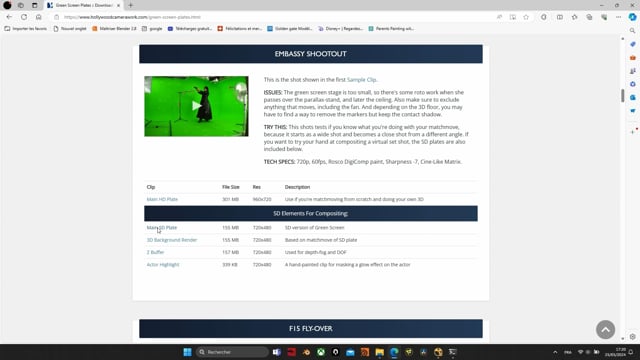Open the Golden gate Model bookmark

point(290,29)
